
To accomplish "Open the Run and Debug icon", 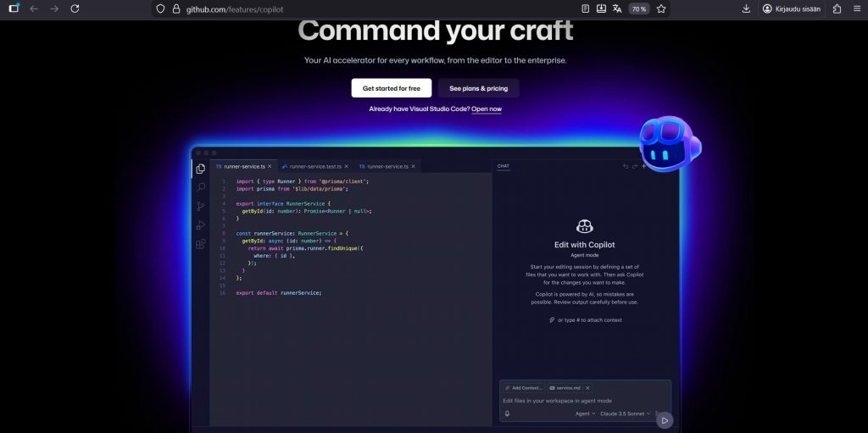I will coord(200,225).
